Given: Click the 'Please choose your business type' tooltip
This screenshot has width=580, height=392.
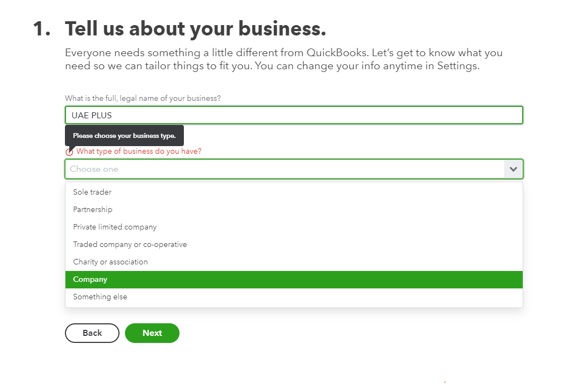Looking at the screenshot, I should (124, 135).
